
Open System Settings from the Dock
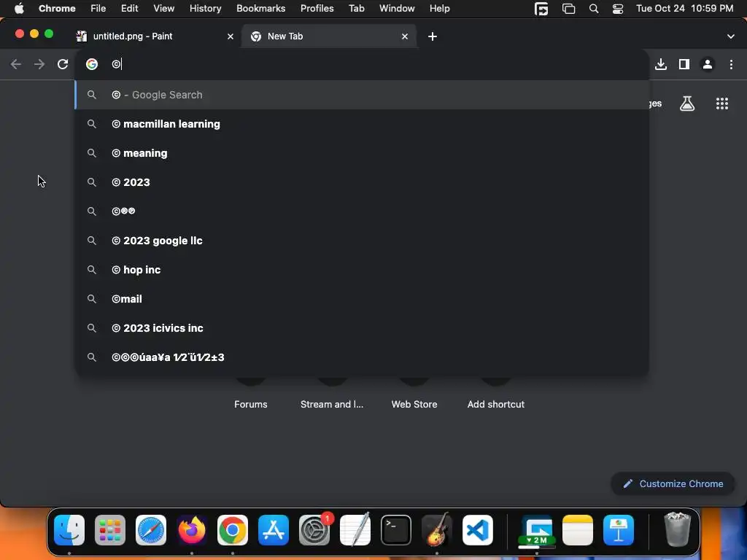pos(314,530)
